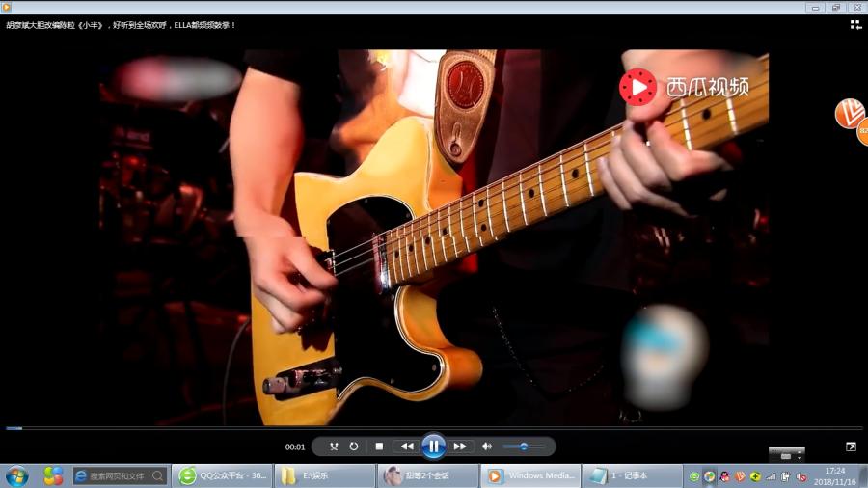Open the Windows Start menu
The image size is (868, 488).
[17, 476]
